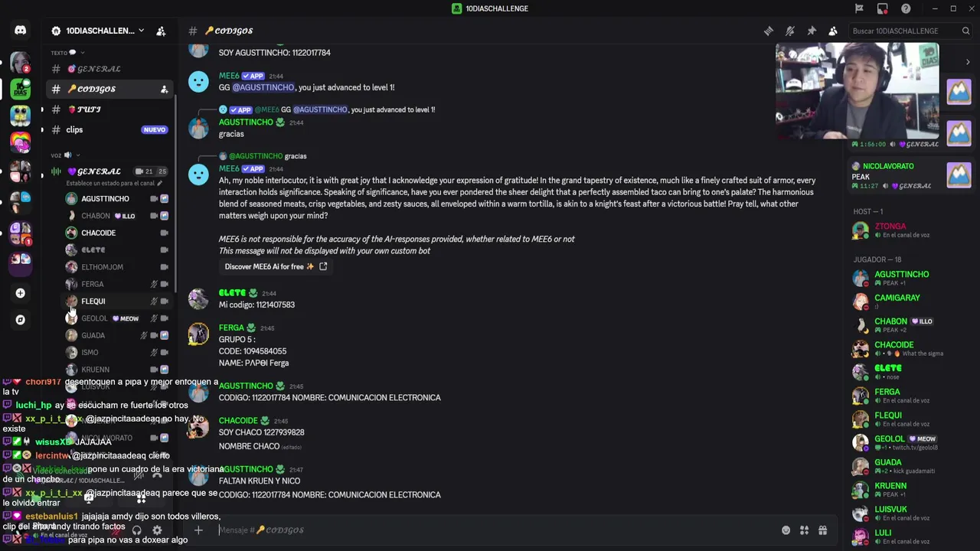The image size is (980, 551).
Task: Open the Threads icon in channel header
Action: point(769,31)
